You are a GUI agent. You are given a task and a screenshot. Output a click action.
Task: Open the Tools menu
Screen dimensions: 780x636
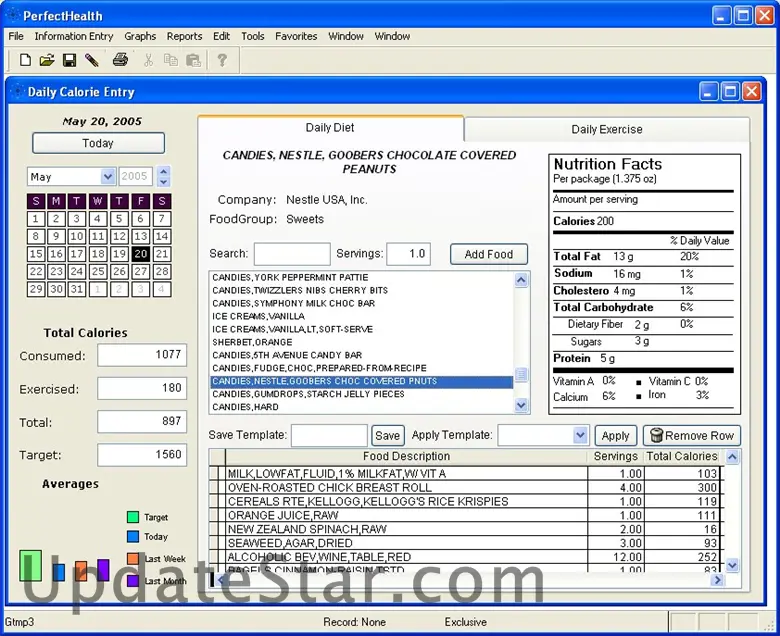click(253, 36)
